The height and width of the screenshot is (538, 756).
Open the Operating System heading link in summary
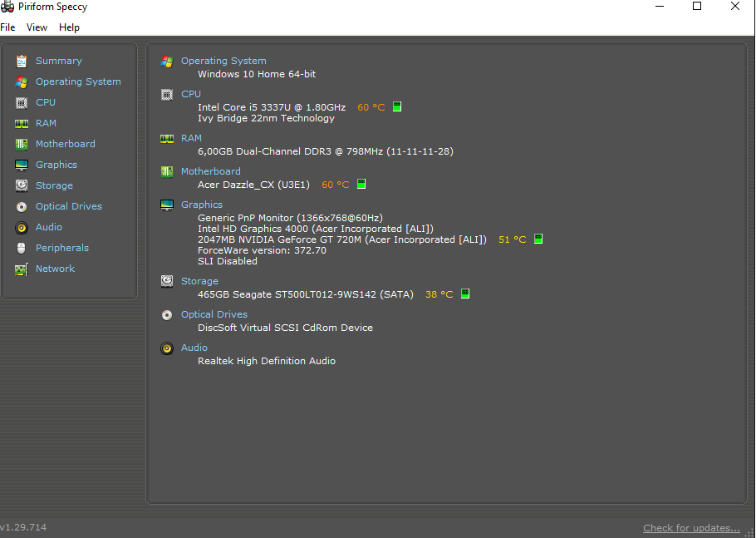pyautogui.click(x=223, y=61)
